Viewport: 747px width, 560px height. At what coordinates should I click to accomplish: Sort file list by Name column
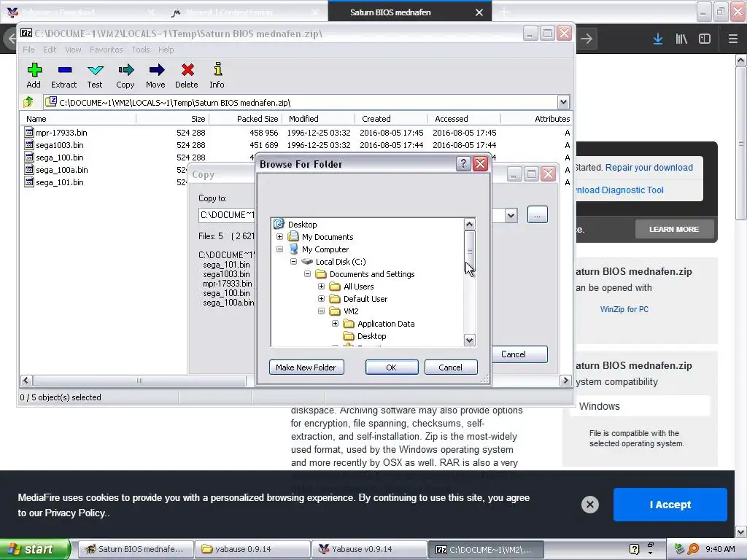77,119
